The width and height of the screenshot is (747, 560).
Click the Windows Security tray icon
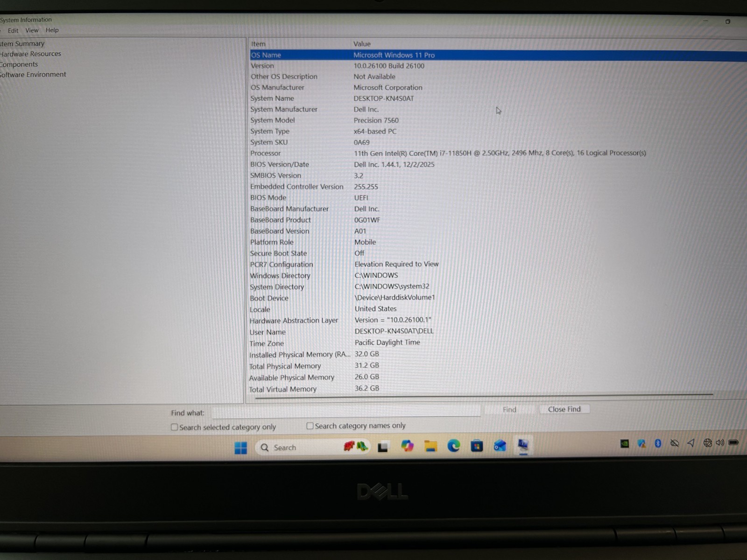(x=641, y=443)
